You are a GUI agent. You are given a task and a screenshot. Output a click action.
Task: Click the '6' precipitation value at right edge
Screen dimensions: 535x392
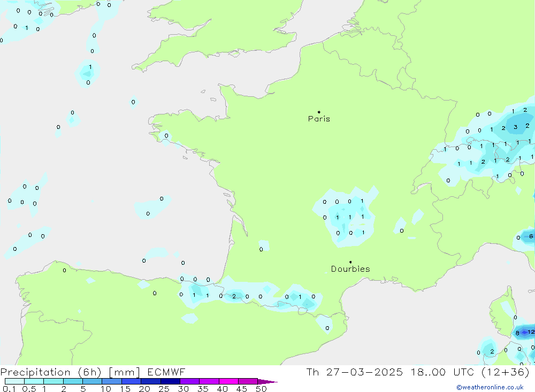531,236
